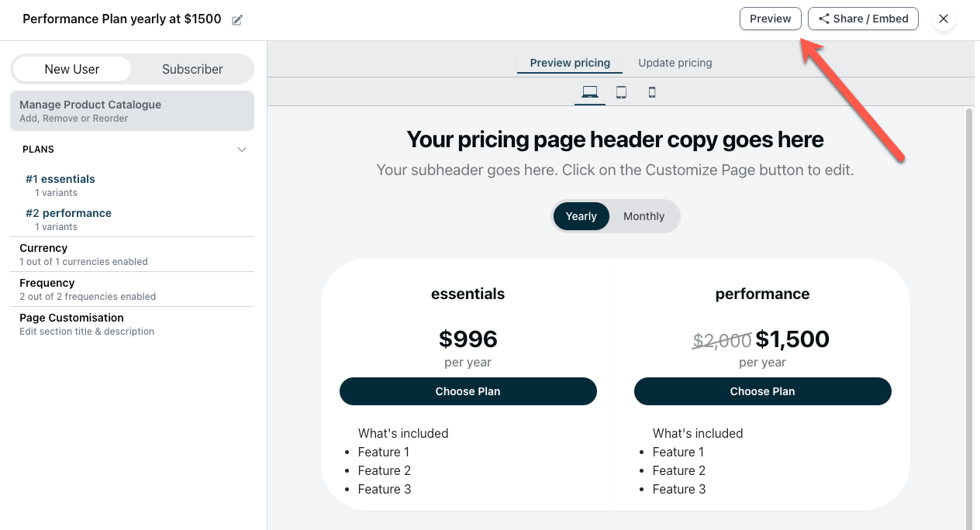Select the #2 performance plan
980x530 pixels.
68,213
